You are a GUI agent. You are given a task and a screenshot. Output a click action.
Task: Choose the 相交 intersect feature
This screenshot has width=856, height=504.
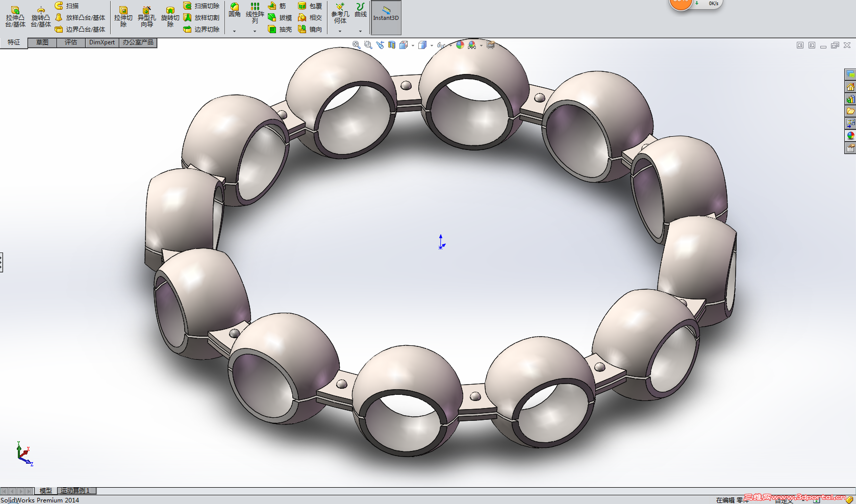310,17
